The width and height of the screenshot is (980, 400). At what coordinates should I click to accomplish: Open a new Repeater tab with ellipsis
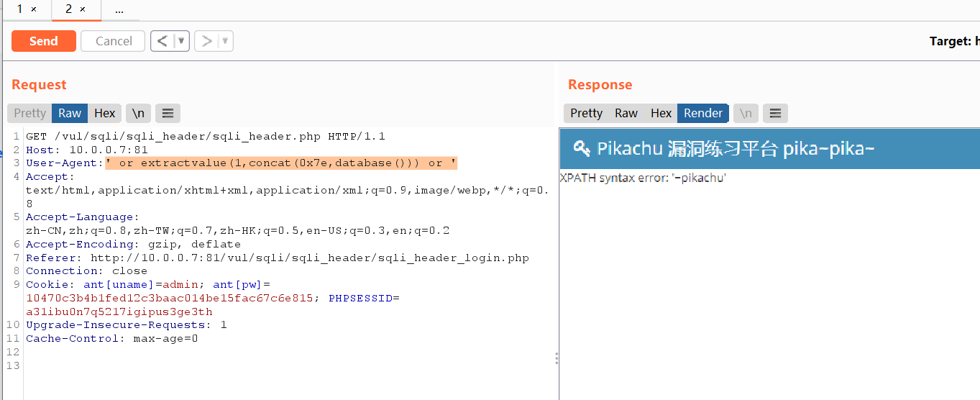(x=119, y=10)
